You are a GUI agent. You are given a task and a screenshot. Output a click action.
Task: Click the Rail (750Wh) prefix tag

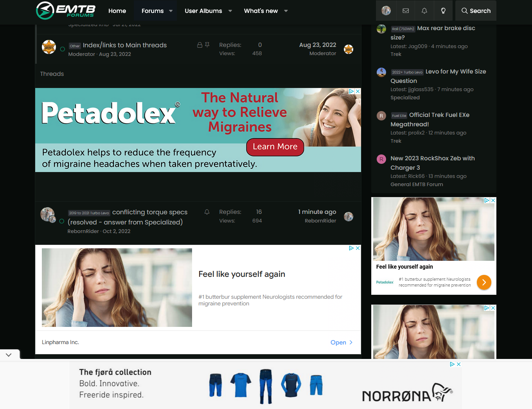pyautogui.click(x=403, y=29)
